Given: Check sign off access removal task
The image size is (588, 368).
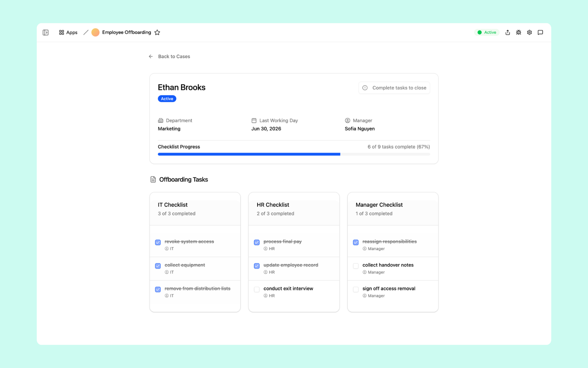Looking at the screenshot, I should coord(356,289).
